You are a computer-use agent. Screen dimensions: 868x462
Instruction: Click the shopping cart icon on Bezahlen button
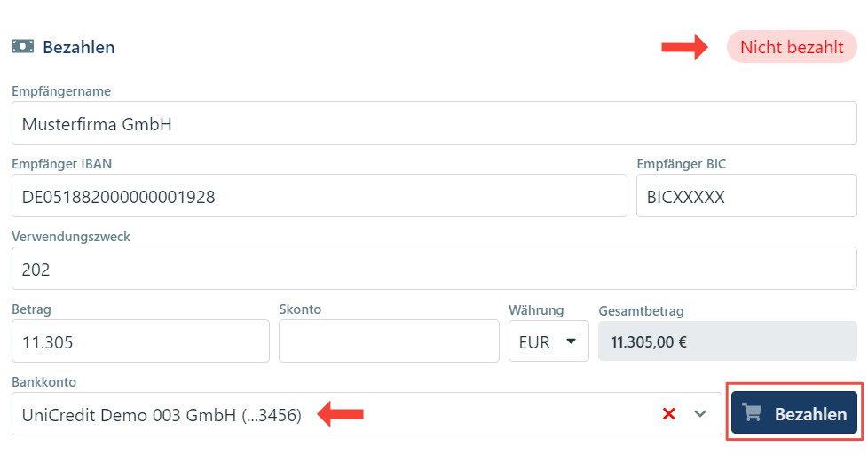[x=752, y=413]
